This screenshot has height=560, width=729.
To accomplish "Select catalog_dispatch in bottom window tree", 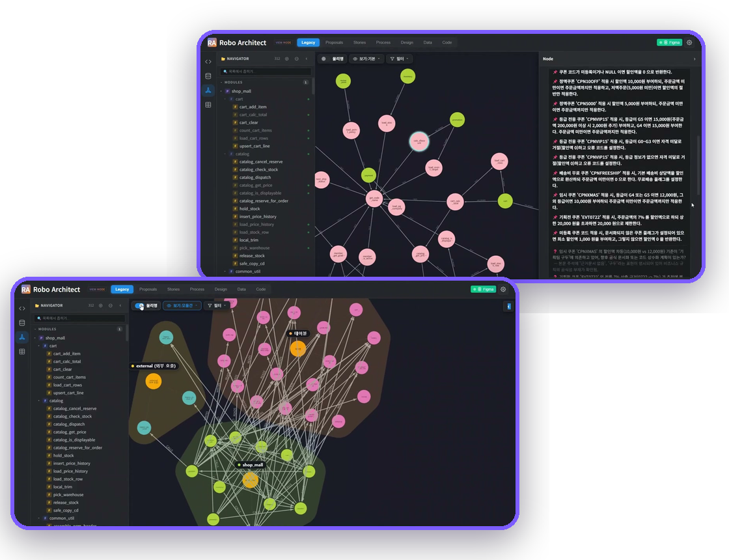I will click(69, 424).
